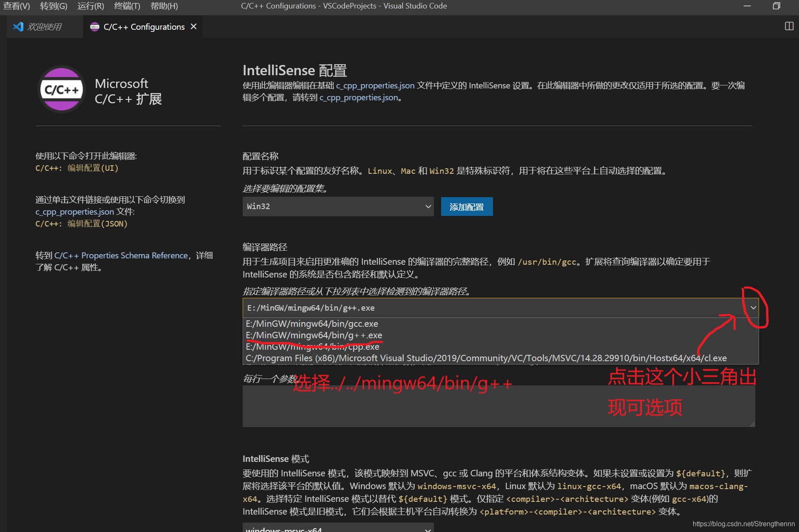This screenshot has height=532, width=799.
Task: Click the C/C++ icon on the configurations tab
Action: click(x=95, y=27)
